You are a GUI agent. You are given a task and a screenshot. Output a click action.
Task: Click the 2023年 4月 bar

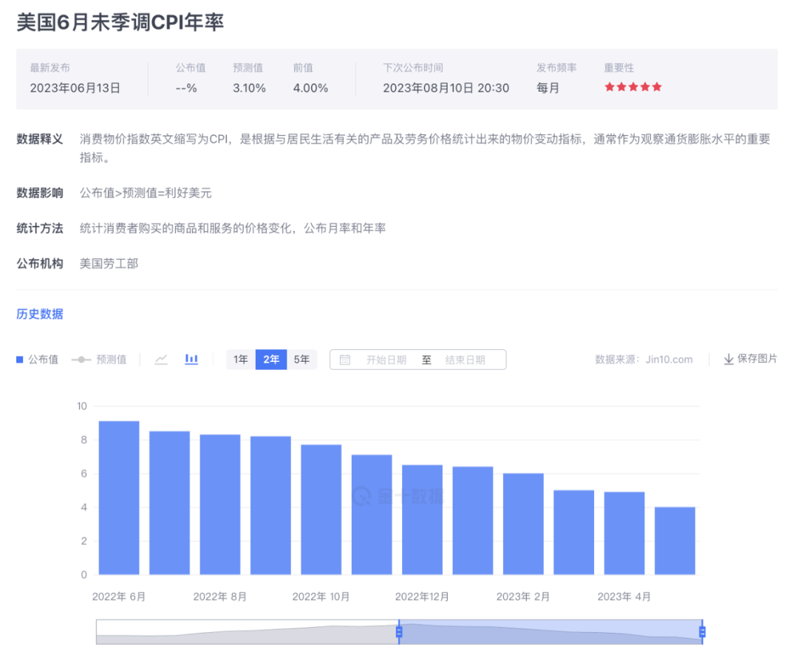coord(624,533)
